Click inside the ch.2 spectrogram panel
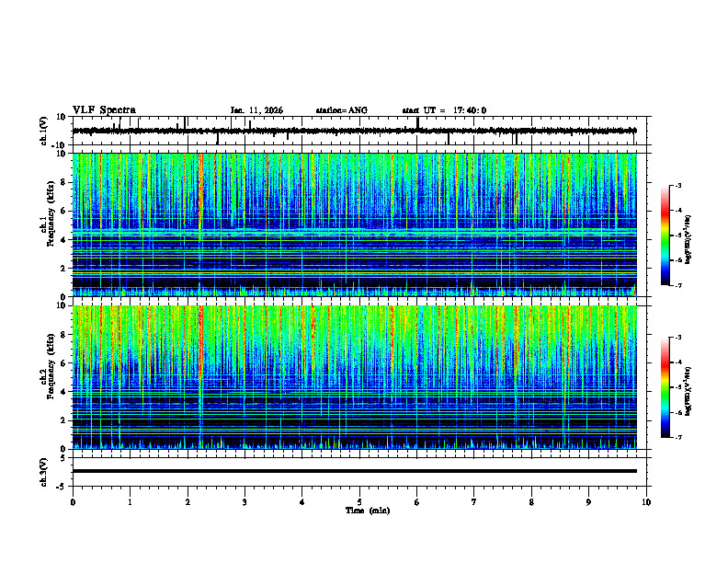Viewport: 728px width, 563px height. [x=355, y=377]
